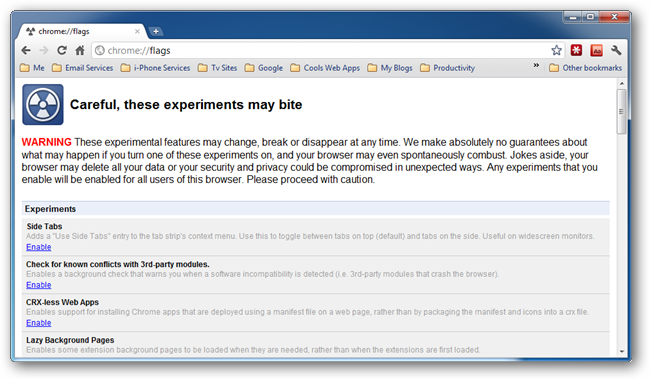Open the Me bookmarks folder
The image size is (650, 380).
pos(32,68)
